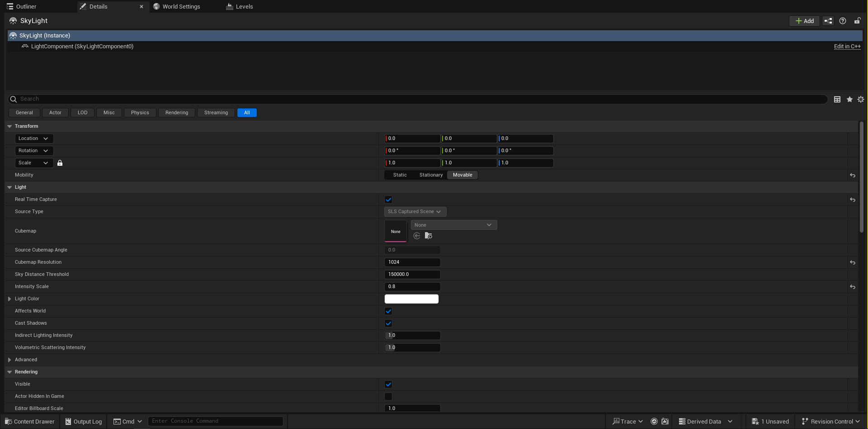Toggle Cast Shadows checkbox
This screenshot has height=429, width=868.
click(x=388, y=323)
